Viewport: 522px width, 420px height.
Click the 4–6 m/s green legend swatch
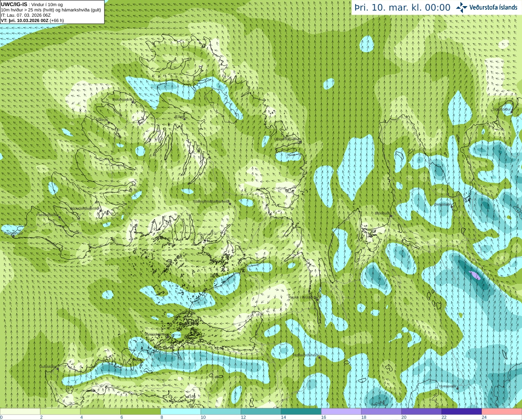100,411
